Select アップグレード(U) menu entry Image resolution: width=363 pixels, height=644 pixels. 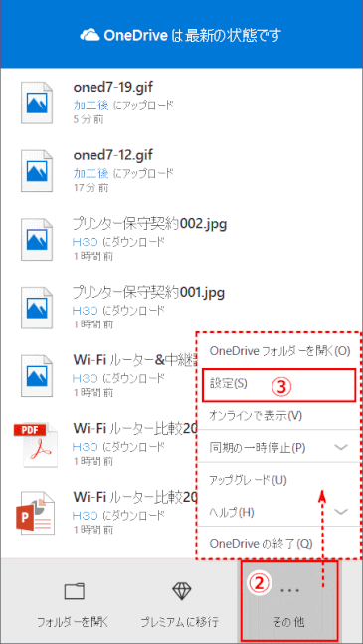coord(248,480)
